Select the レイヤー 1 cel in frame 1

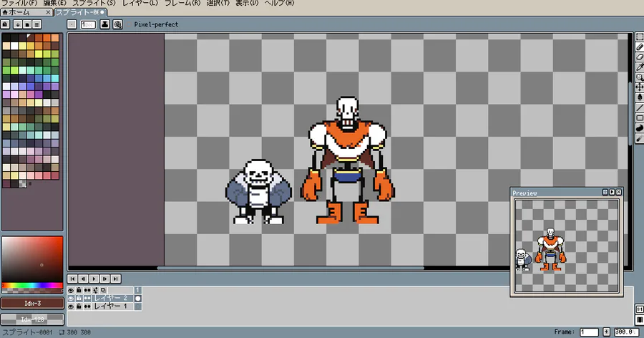point(138,306)
